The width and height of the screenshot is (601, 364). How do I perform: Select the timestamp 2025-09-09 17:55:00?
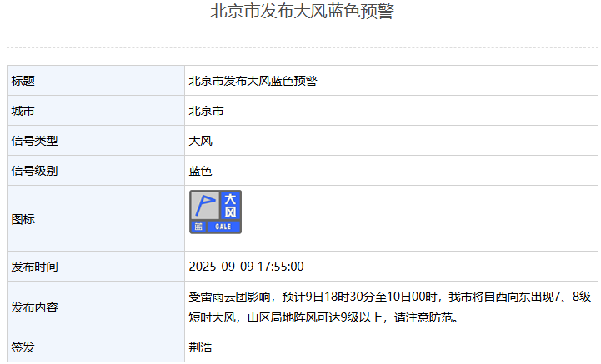[246, 267]
